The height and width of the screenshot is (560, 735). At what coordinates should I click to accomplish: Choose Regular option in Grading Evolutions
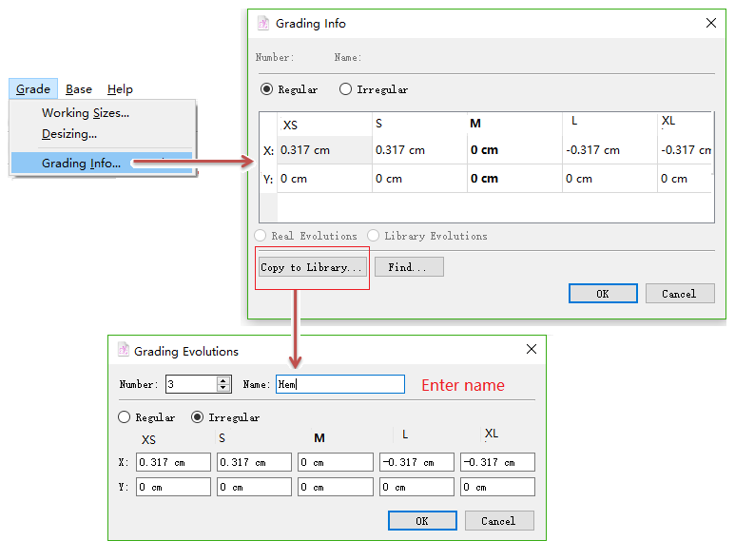pos(125,417)
